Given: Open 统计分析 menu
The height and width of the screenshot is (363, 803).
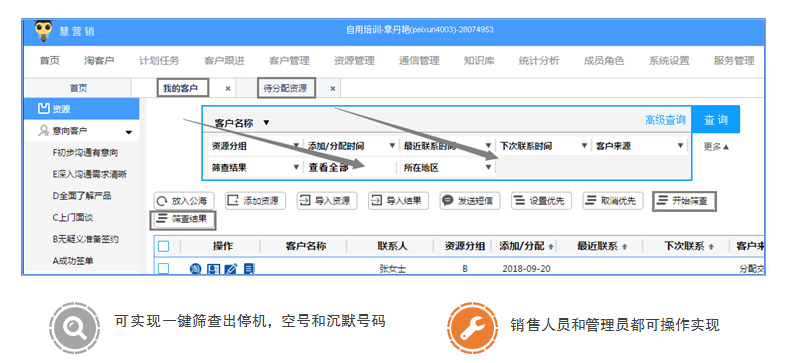Looking at the screenshot, I should click(x=539, y=60).
